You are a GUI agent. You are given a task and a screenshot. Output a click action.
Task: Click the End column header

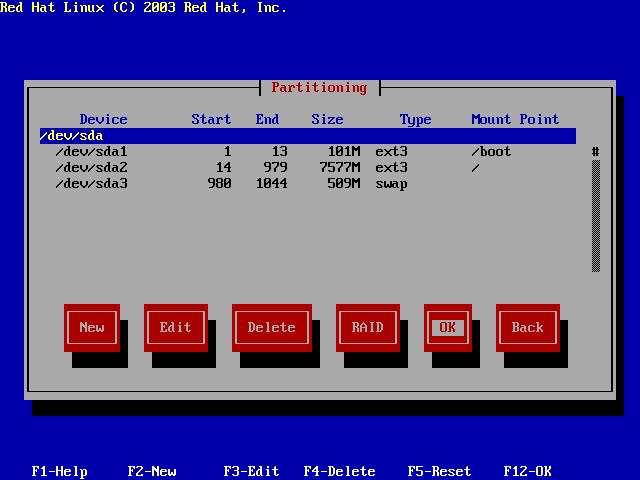tap(267, 119)
